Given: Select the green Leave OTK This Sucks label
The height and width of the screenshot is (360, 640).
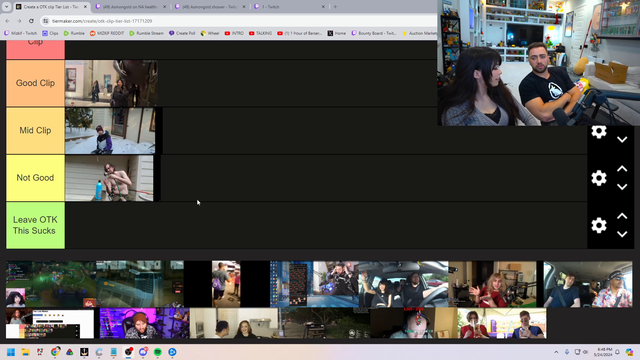Looking at the screenshot, I should pyautogui.click(x=35, y=225).
